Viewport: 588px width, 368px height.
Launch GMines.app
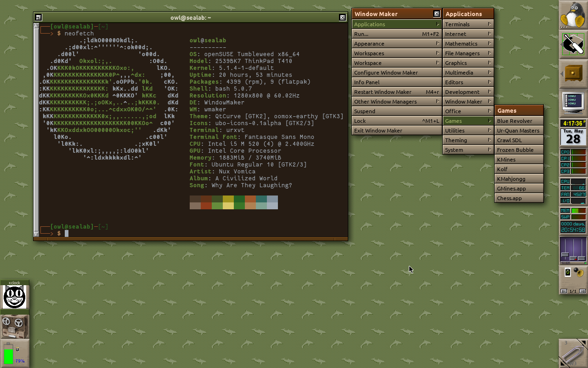click(x=519, y=188)
